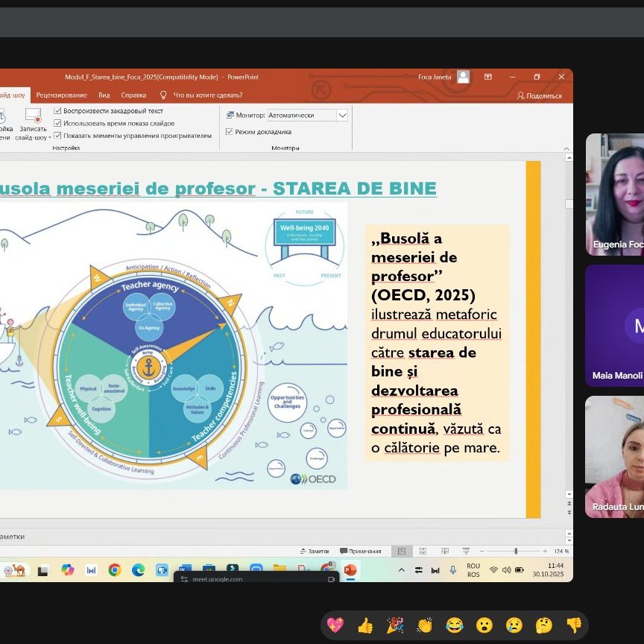Click the microphone icon in system tray
The image size is (644, 644).
(x=453, y=570)
